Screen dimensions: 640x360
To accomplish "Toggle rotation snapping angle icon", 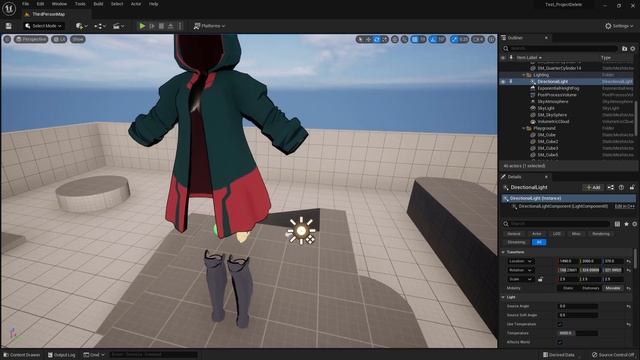I will click(433, 39).
